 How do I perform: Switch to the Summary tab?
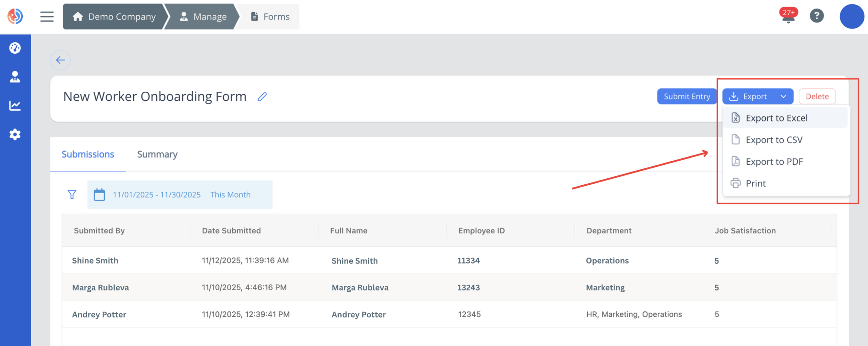[157, 154]
